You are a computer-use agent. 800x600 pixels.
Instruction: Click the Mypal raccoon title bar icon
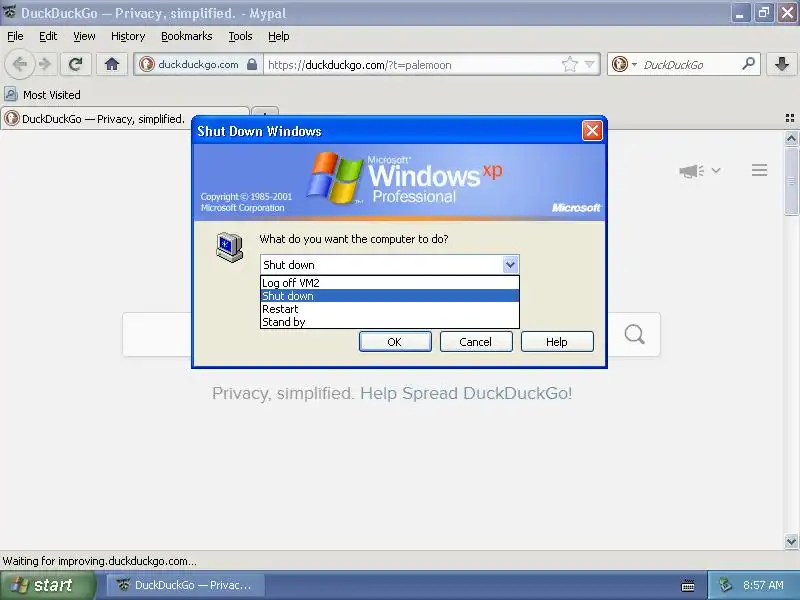[x=10, y=12]
